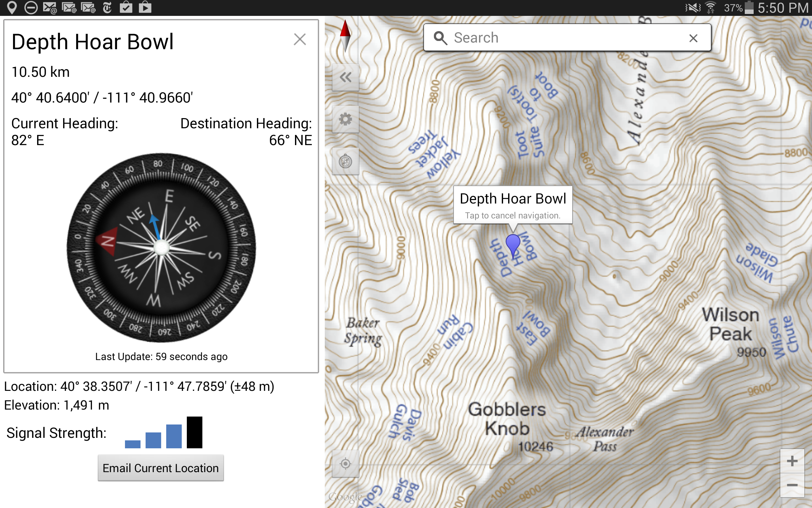This screenshot has width=812, height=508.
Task: Zoom out the map with minus button
Action: (792, 485)
